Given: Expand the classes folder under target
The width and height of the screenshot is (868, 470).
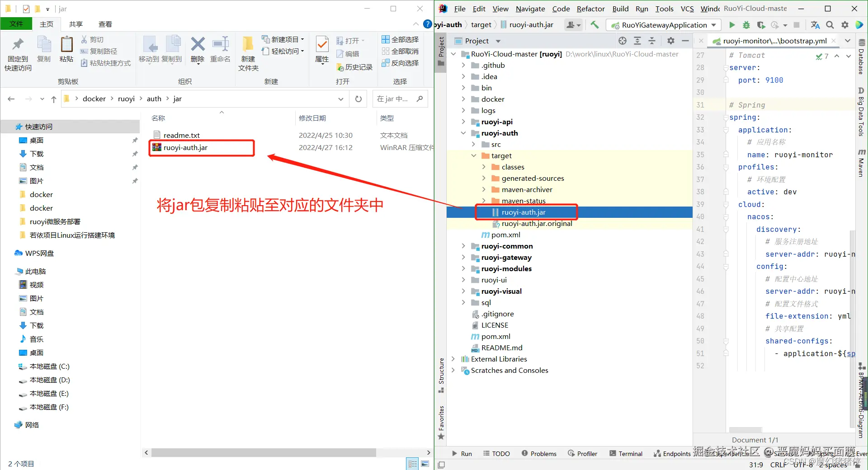Looking at the screenshot, I should [484, 167].
